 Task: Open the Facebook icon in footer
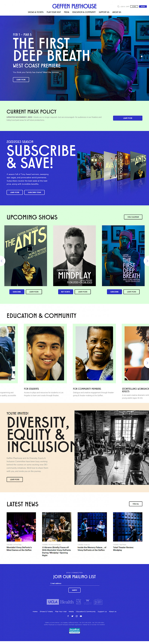click(x=68, y=616)
